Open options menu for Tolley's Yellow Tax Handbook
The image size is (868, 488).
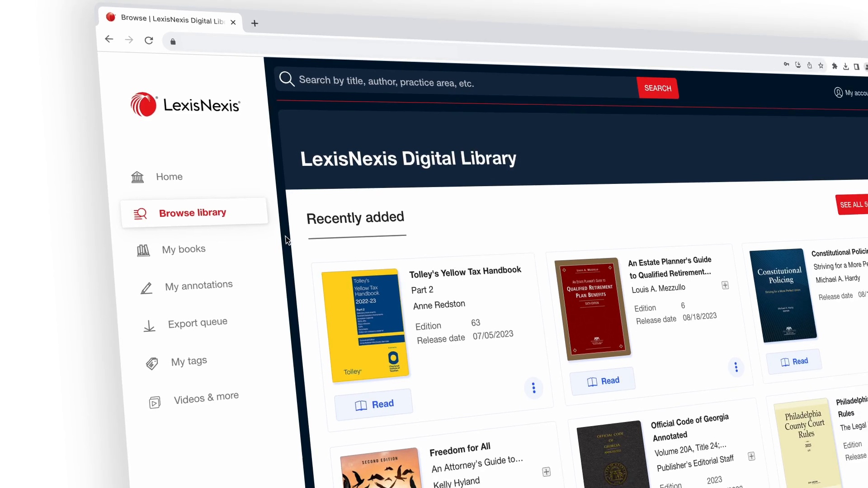click(x=533, y=388)
